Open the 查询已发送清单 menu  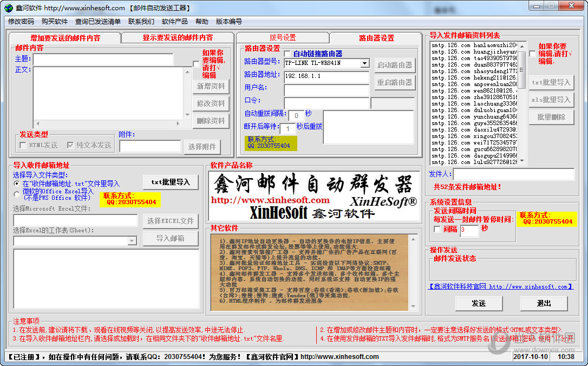[x=98, y=21]
